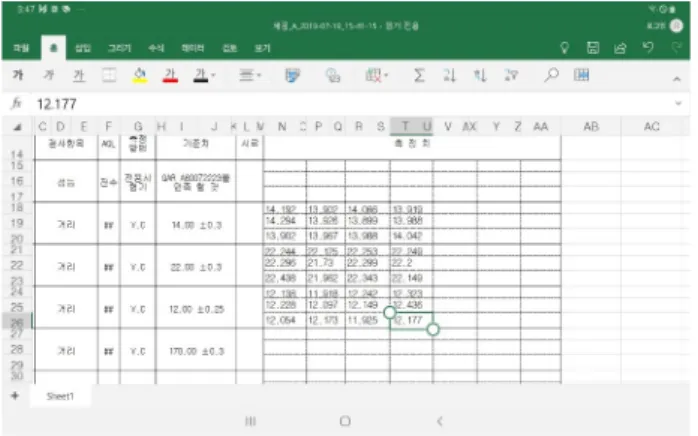Click the cell showing 12.00 ±0.25

click(x=196, y=309)
